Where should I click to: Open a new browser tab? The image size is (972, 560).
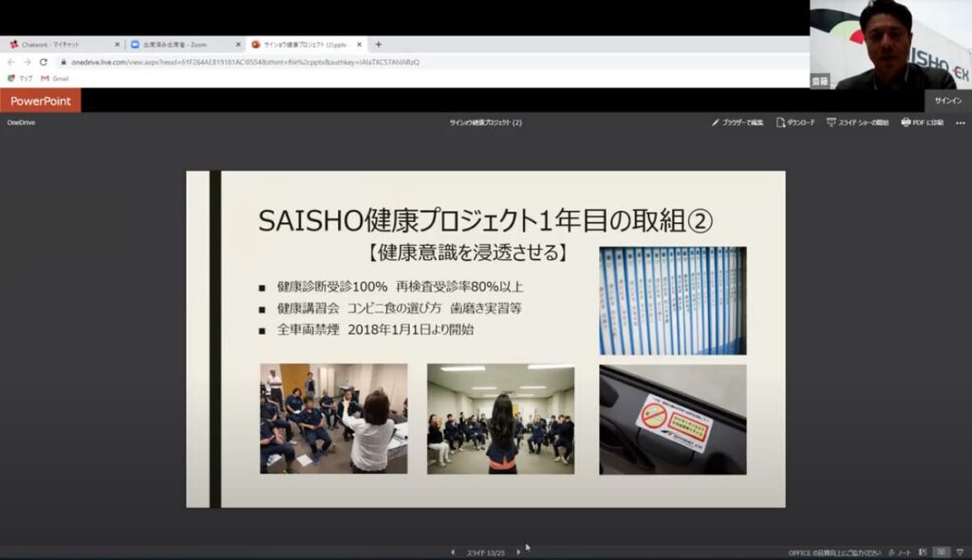378,45
